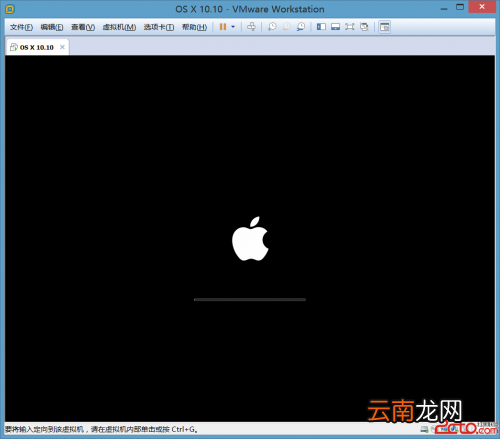
Task: Toggle the console view icon
Action: pyautogui.click(x=384, y=27)
